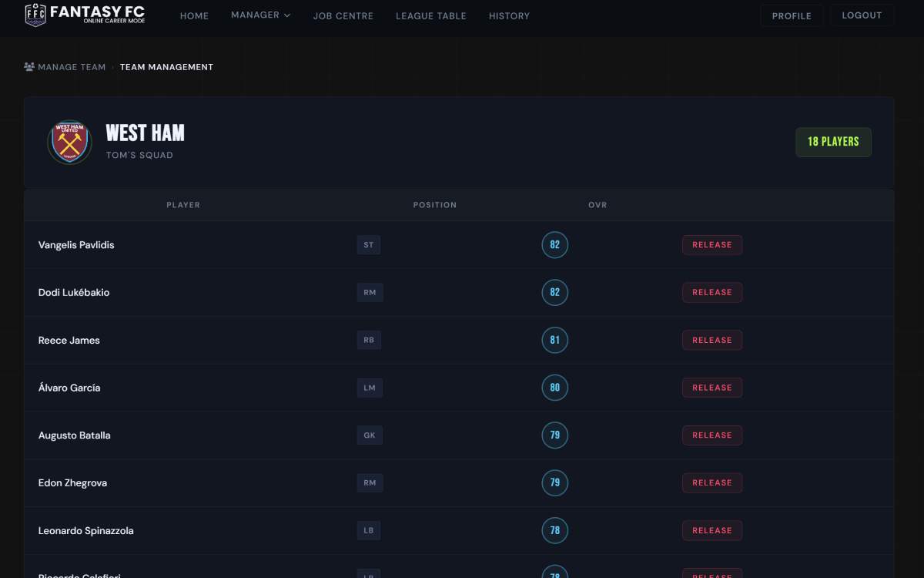Click 82 rating circle for Lukébakio
Screen dimensions: 924x578
point(555,293)
